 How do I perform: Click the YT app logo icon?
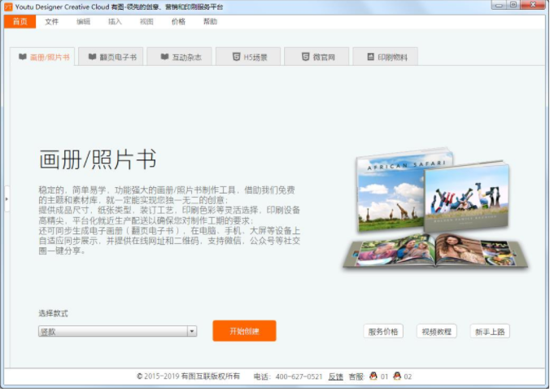[8, 7]
